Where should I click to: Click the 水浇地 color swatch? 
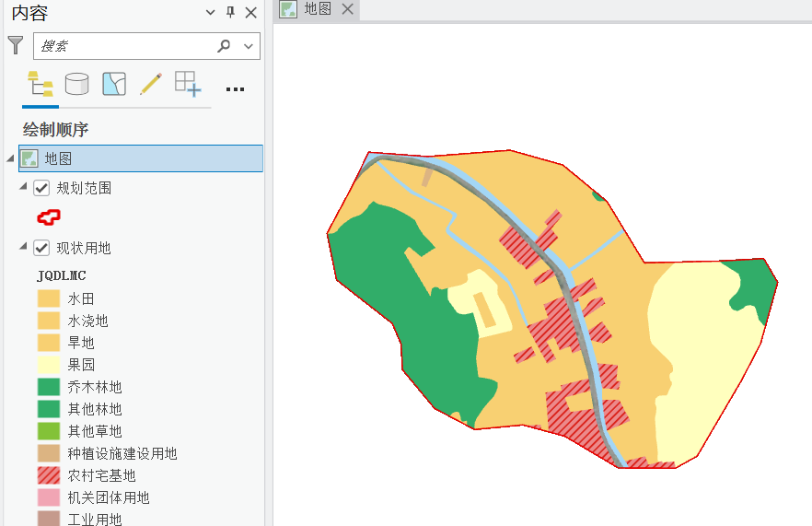[x=49, y=321]
